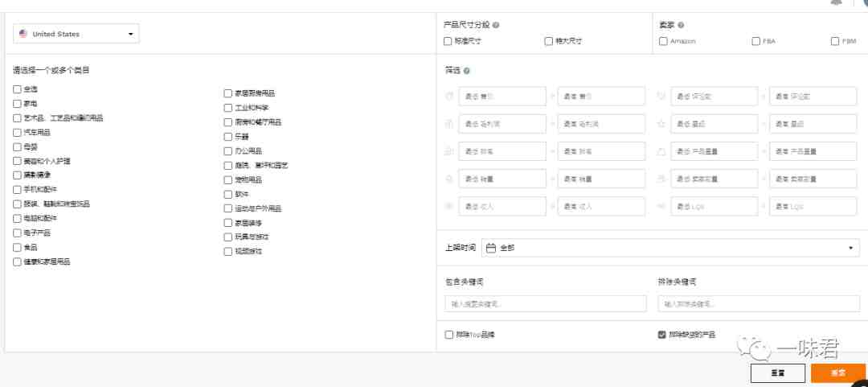Viewport: 868px width, 387px height.
Task: Open the 上架时间 dropdown showing 全部
Action: pos(670,248)
